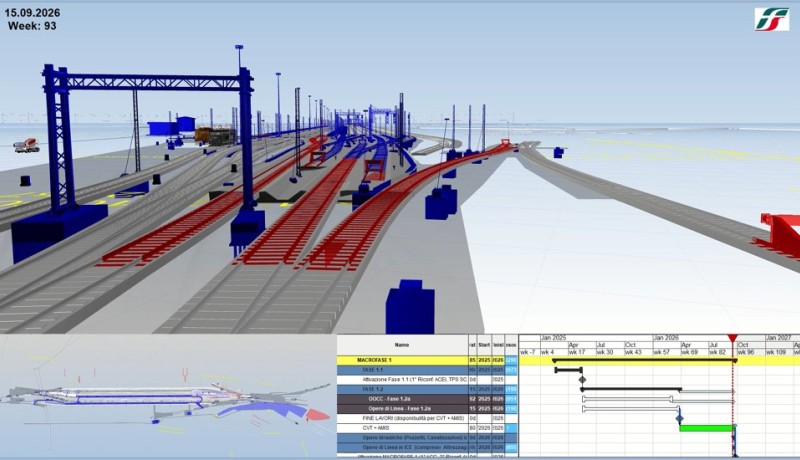Click the Start column header
The height and width of the screenshot is (460, 800).
pyautogui.click(x=485, y=345)
